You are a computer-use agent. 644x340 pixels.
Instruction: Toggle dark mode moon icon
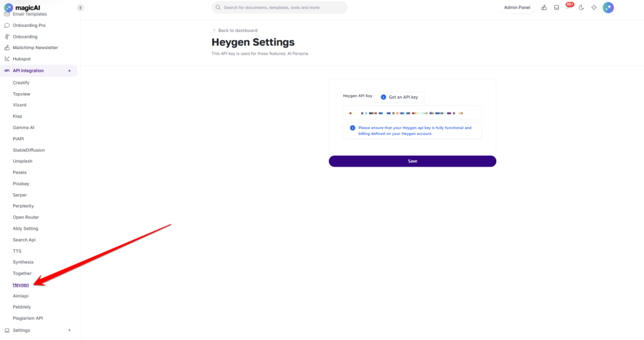click(x=581, y=8)
